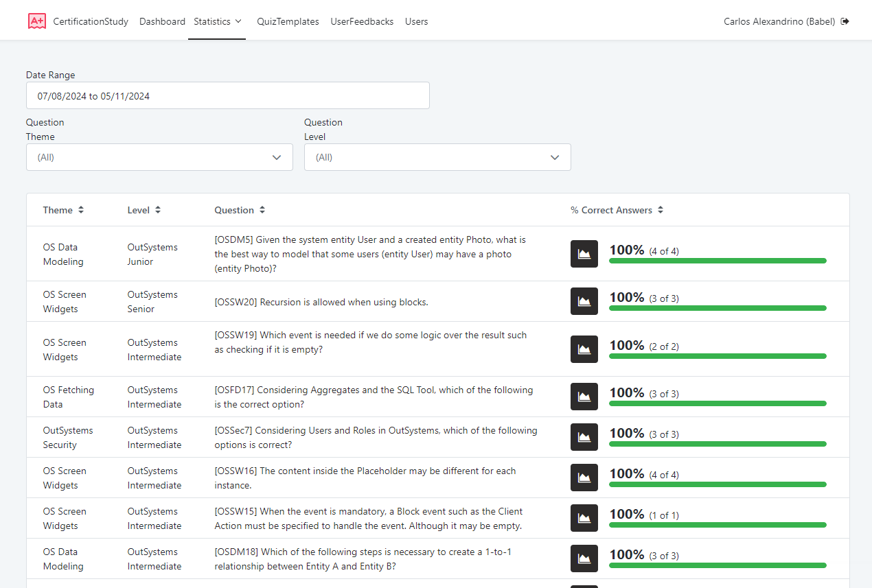Open the Statistics menu dropdown
The height and width of the screenshot is (588, 872).
point(217,21)
